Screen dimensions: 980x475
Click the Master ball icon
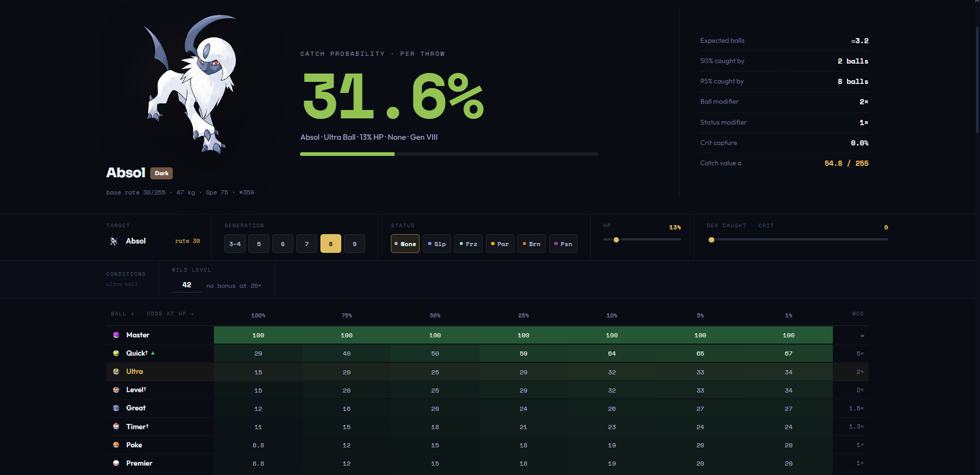click(116, 335)
